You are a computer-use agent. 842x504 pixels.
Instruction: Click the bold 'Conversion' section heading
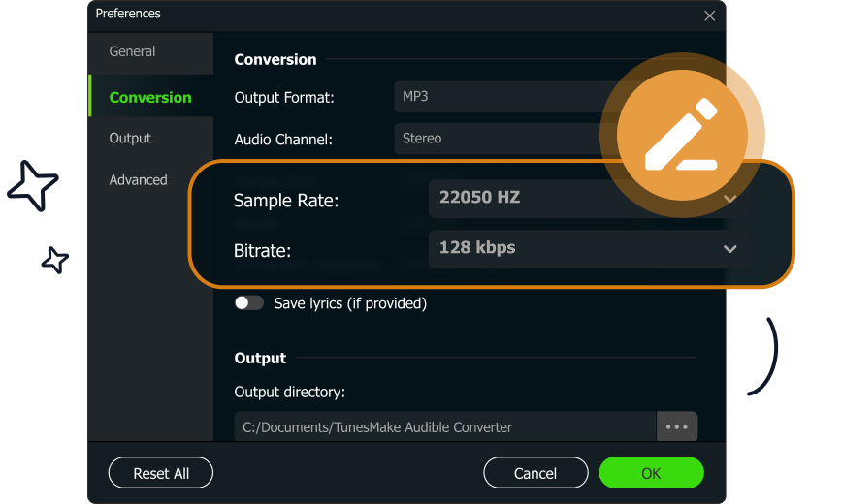[275, 59]
